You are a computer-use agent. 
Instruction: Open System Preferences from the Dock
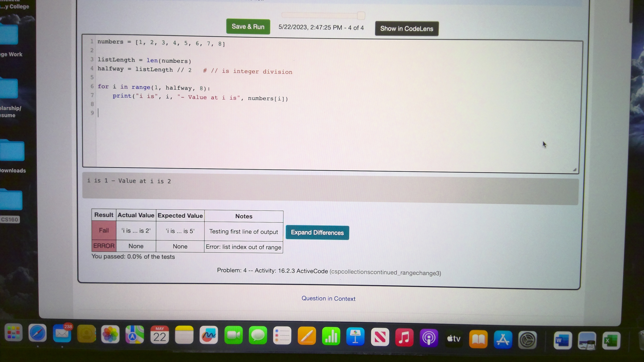coord(528,339)
